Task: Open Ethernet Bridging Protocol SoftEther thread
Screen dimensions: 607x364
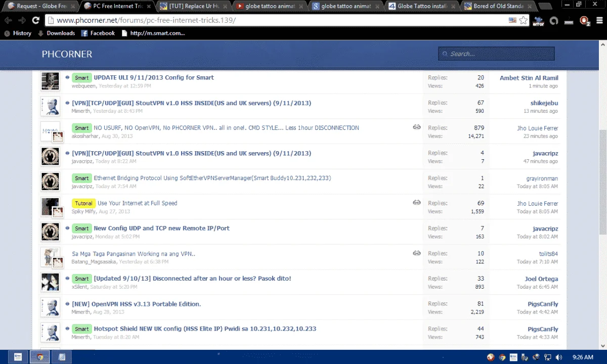Action: coord(212,178)
